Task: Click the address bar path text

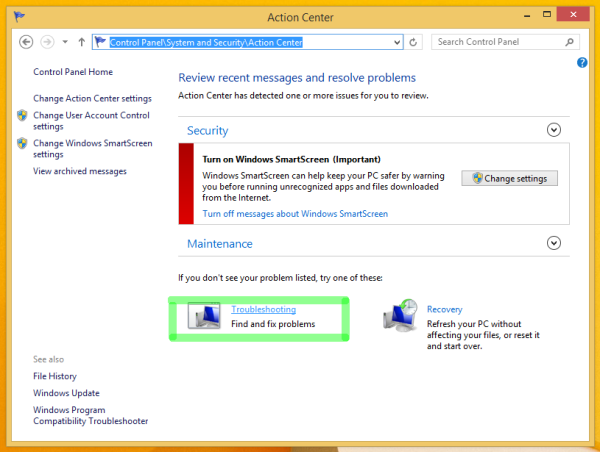Action: 206,42
